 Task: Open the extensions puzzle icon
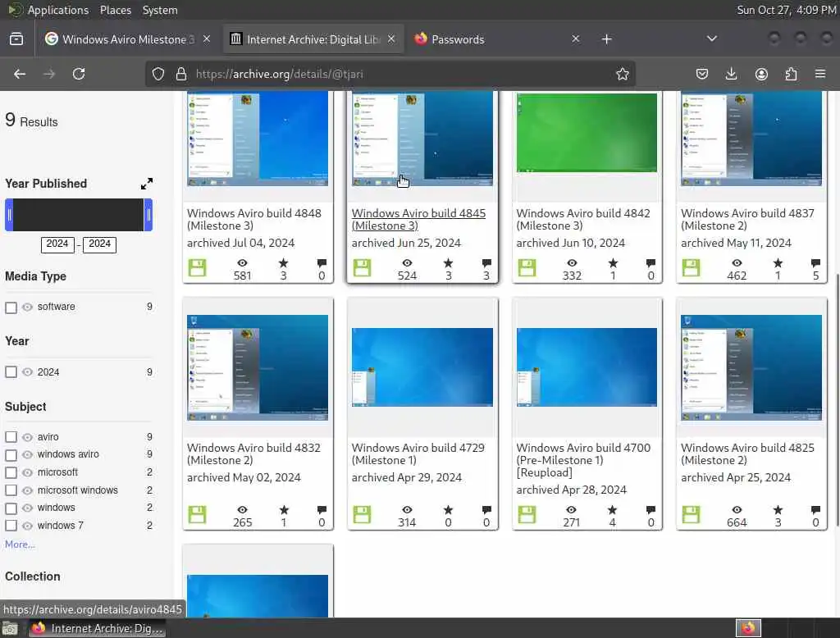pos(791,74)
